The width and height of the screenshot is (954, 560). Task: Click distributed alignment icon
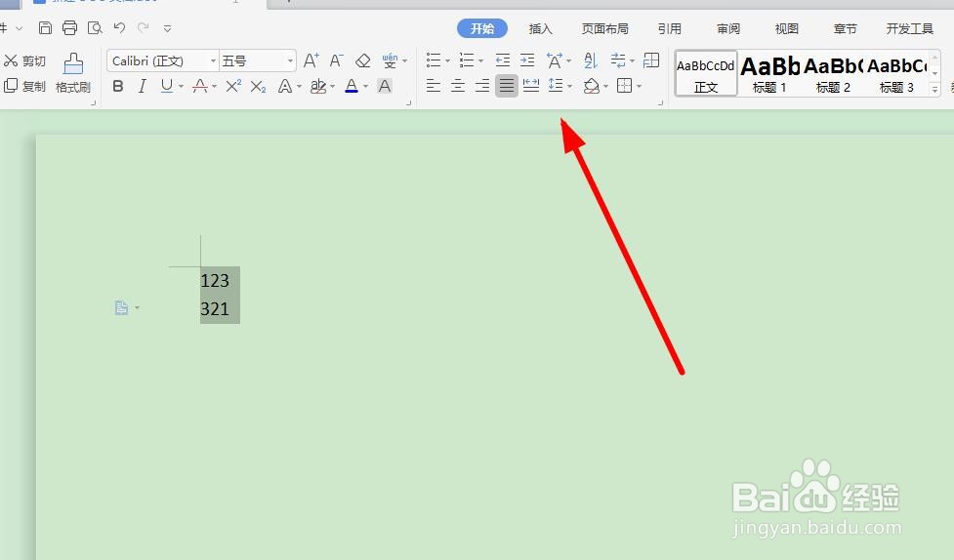[x=531, y=86]
